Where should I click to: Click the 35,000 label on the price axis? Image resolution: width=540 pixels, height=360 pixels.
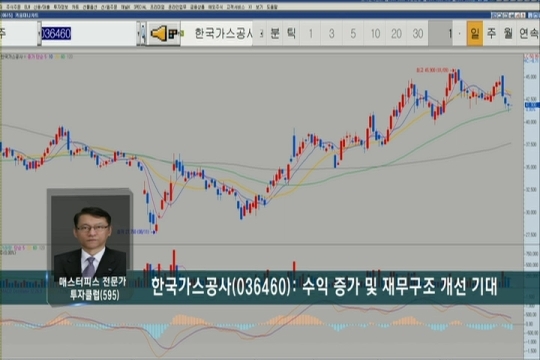click(531, 167)
